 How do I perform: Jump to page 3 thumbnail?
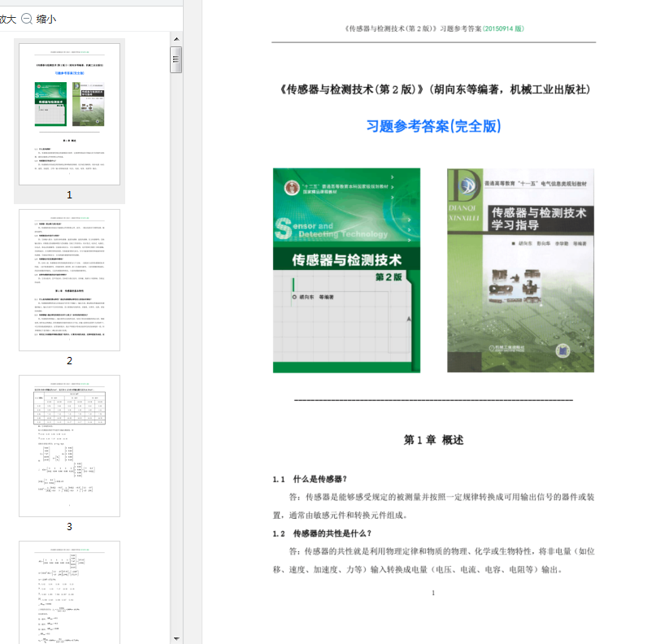tap(69, 446)
